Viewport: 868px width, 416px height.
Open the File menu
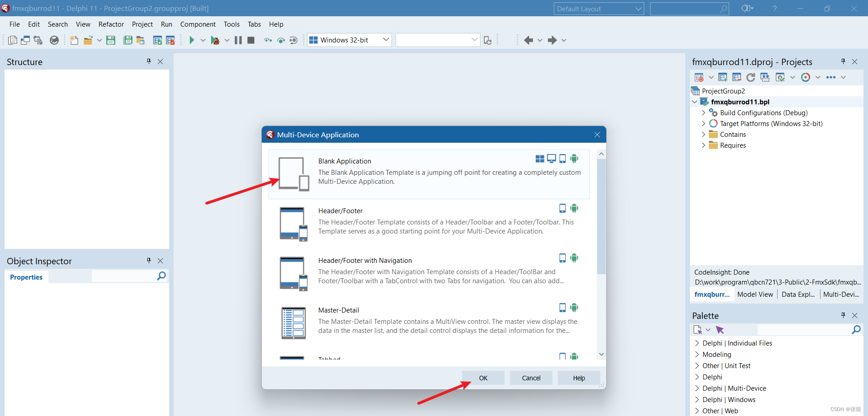(14, 24)
